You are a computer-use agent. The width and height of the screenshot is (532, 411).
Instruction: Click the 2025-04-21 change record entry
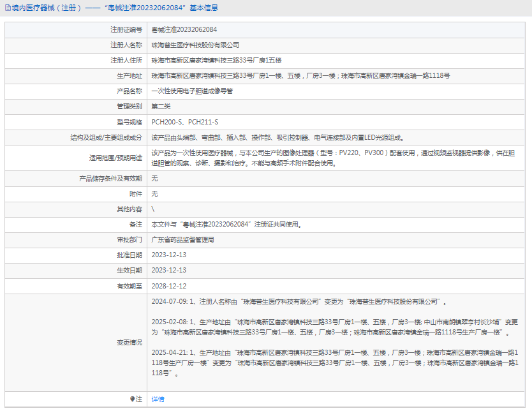(x=335, y=362)
